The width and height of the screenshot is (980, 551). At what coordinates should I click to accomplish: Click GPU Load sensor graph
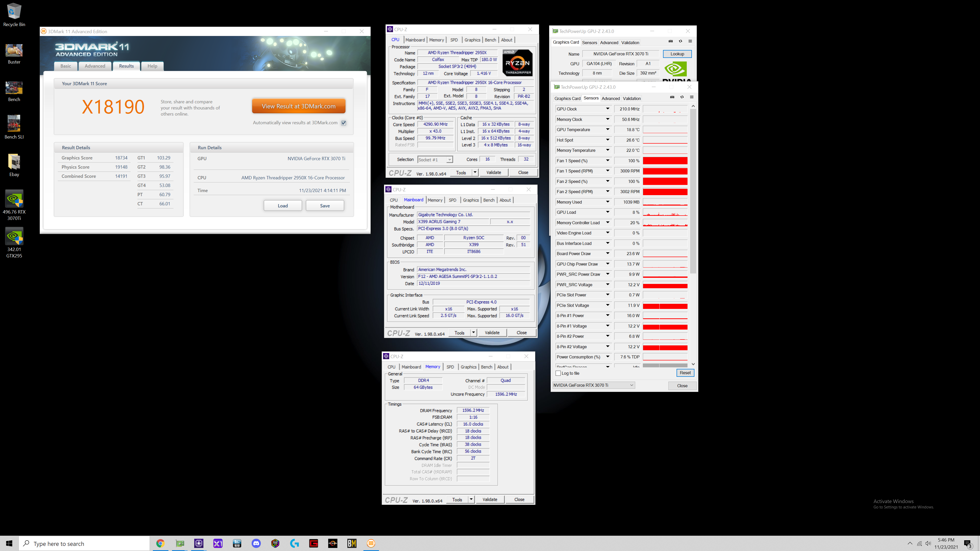point(665,212)
